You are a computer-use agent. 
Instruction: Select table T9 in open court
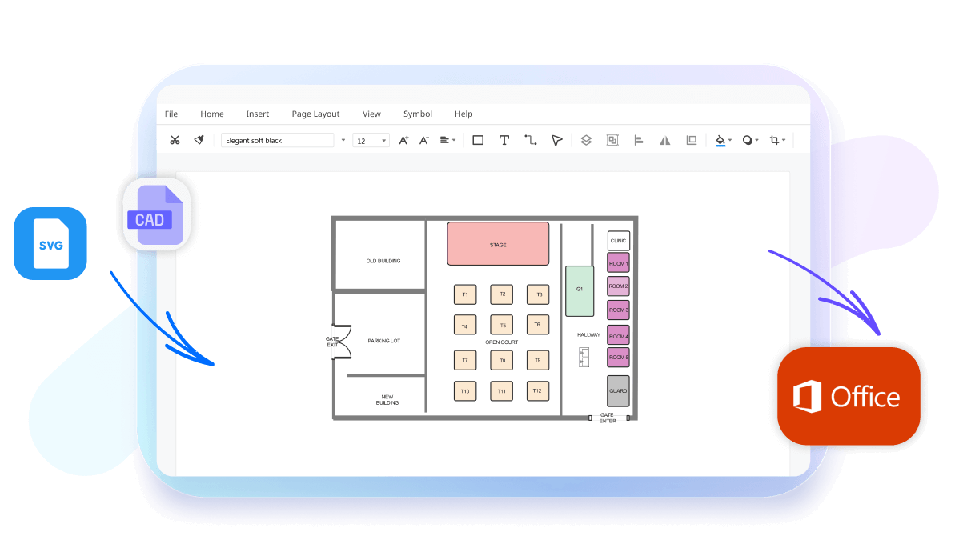(x=538, y=360)
